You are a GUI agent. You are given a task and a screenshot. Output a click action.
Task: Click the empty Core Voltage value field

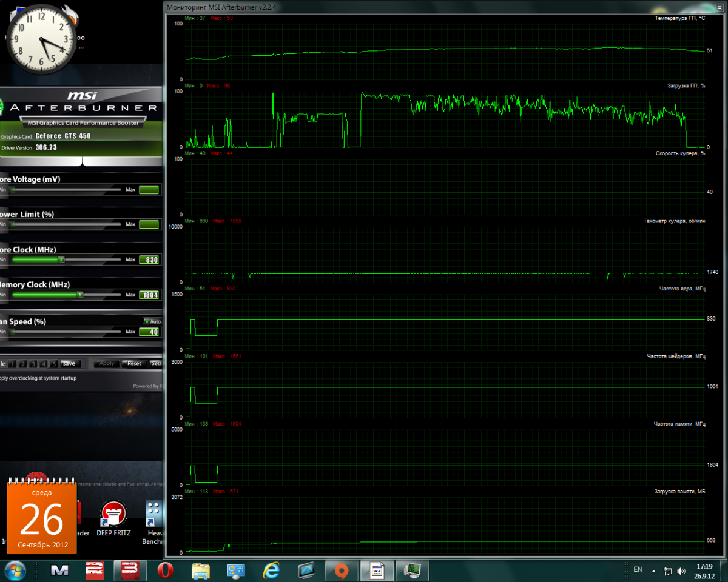[149, 190]
